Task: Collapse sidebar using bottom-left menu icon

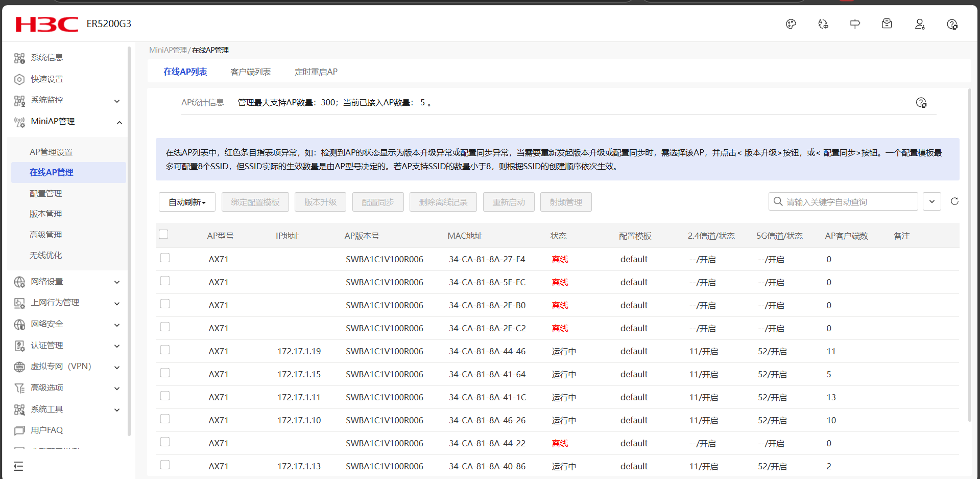Action: 18,466
